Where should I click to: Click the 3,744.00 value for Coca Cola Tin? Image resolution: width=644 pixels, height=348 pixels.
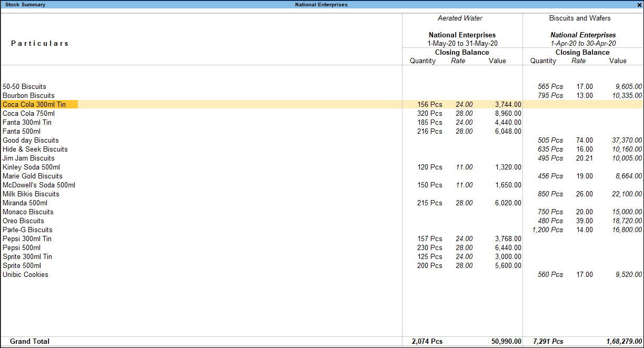click(x=508, y=104)
